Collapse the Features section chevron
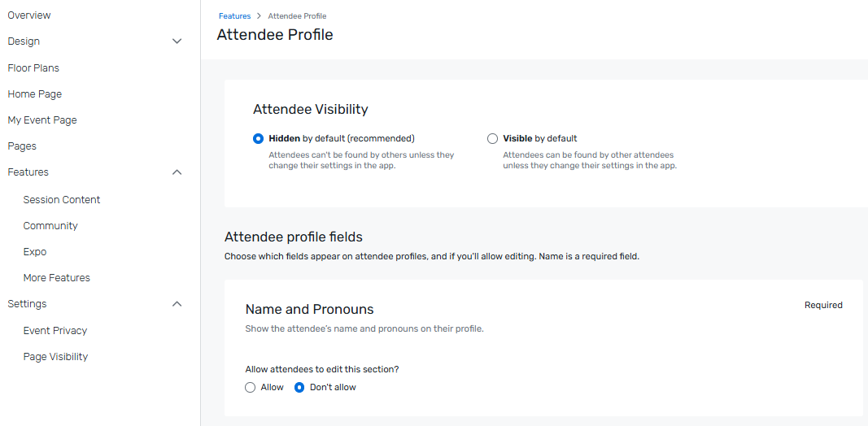This screenshot has width=868, height=426. 177,172
